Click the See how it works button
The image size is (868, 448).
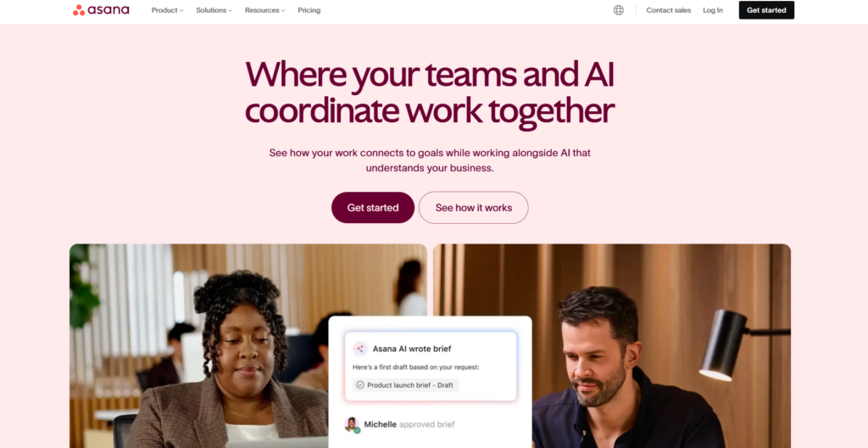473,208
